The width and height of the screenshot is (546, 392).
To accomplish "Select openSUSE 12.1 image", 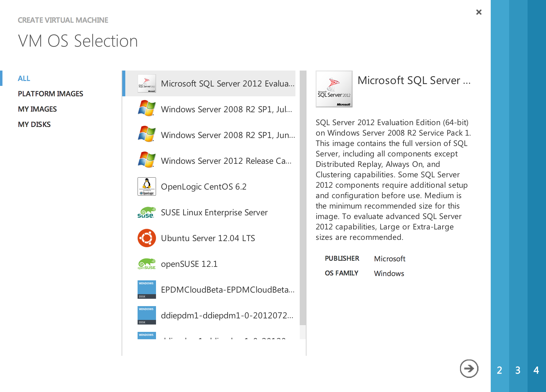I will pyautogui.click(x=209, y=264).
